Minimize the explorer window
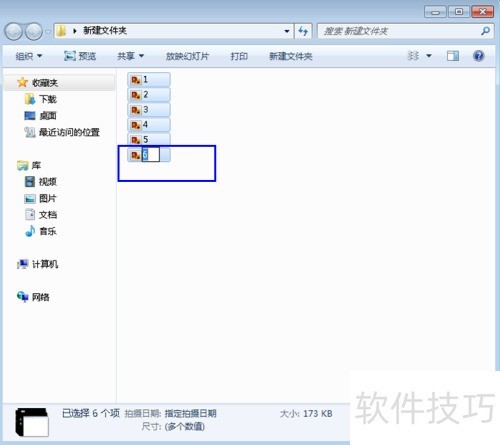The image size is (500, 445). point(435,12)
